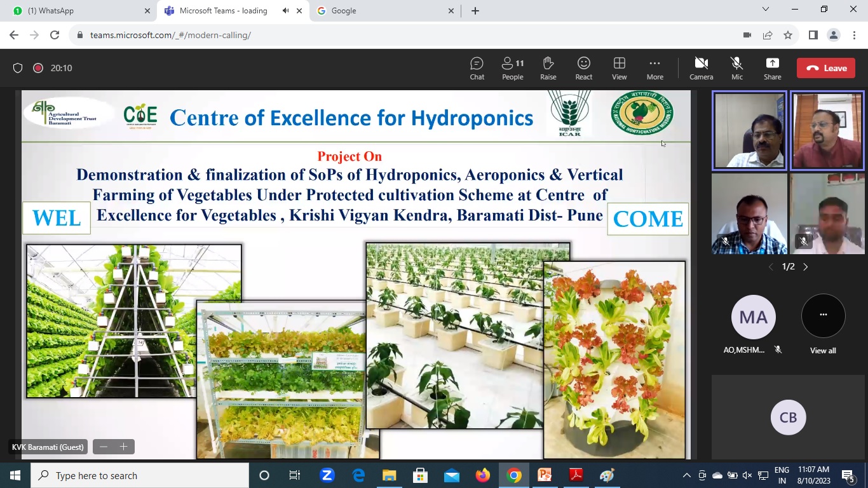Turn on the Camera
The image size is (868, 488).
tap(701, 68)
